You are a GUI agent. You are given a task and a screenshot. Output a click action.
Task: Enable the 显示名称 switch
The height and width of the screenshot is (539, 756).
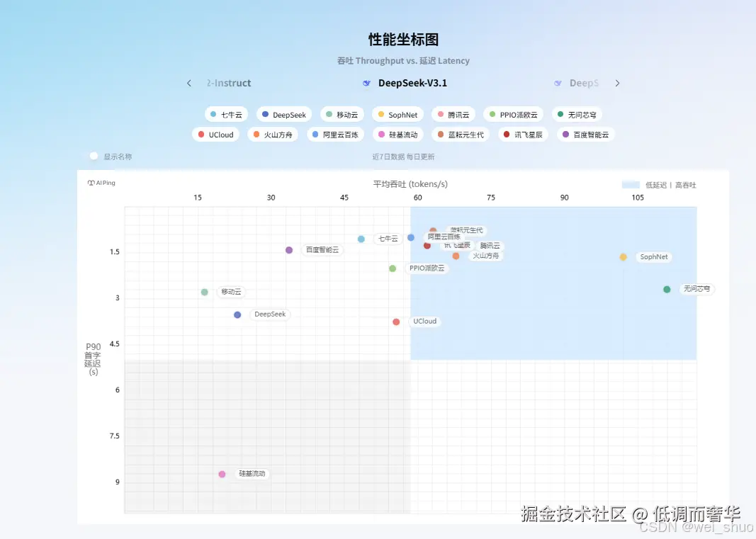[x=93, y=156]
